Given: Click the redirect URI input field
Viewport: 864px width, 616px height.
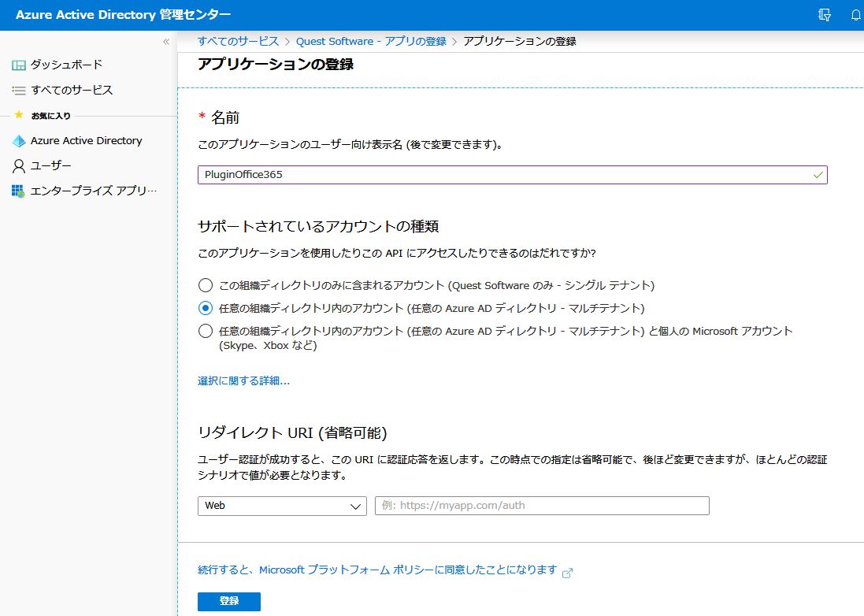Looking at the screenshot, I should pyautogui.click(x=542, y=506).
